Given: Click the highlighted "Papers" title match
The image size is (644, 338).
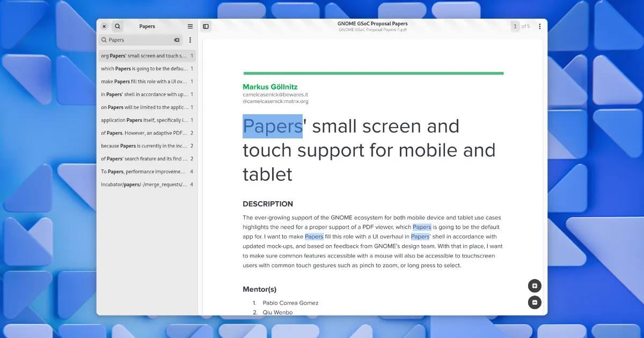Looking at the screenshot, I should coord(273,126).
